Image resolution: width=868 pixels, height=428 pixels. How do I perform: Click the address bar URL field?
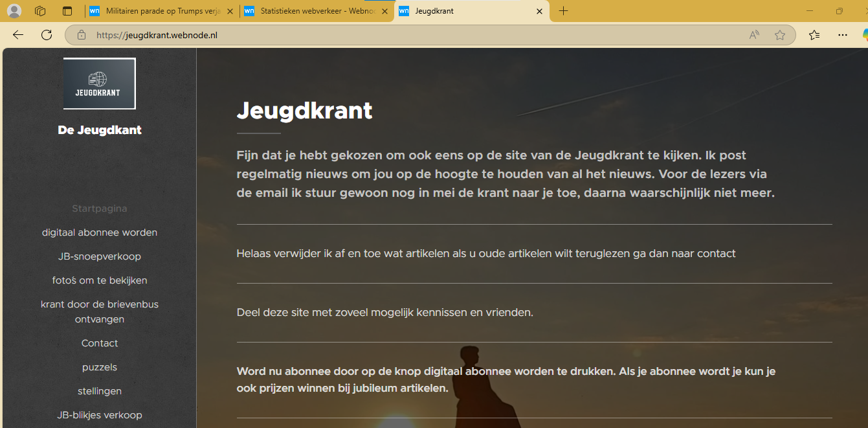414,35
